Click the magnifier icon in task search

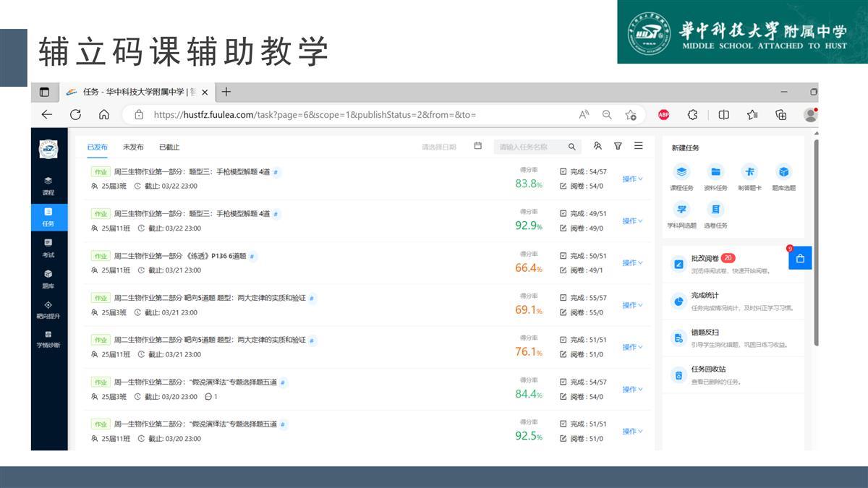[572, 147]
